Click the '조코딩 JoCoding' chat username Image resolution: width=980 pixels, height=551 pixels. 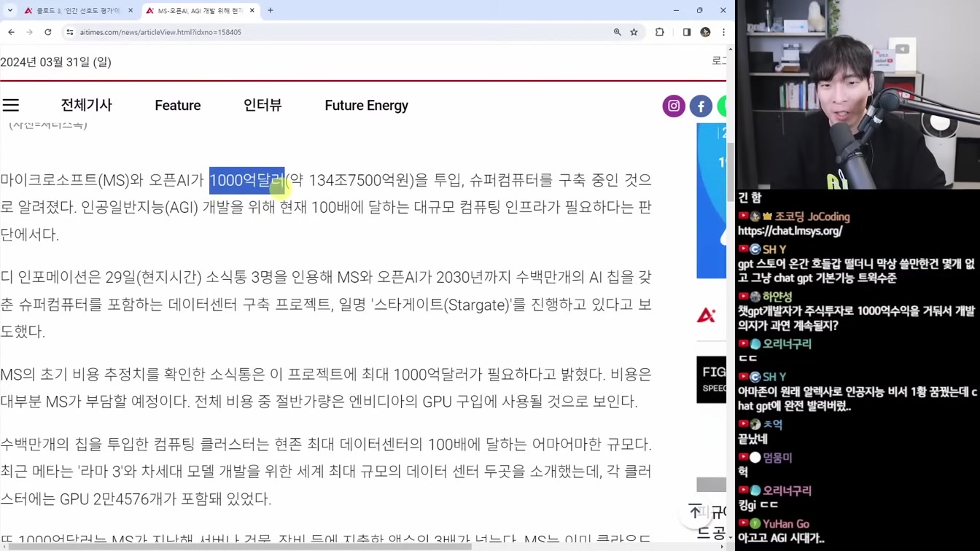[x=812, y=216]
